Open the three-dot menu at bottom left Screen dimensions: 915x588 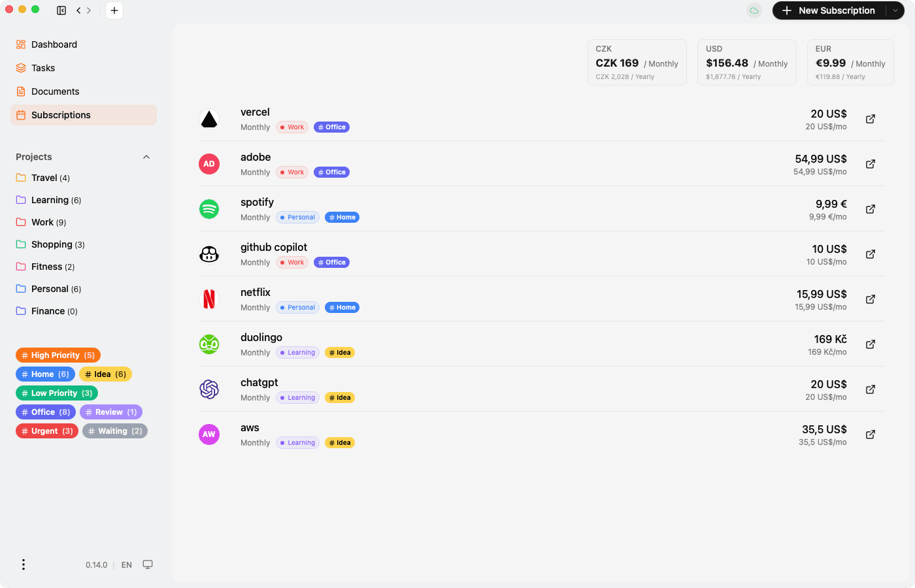pyautogui.click(x=24, y=564)
